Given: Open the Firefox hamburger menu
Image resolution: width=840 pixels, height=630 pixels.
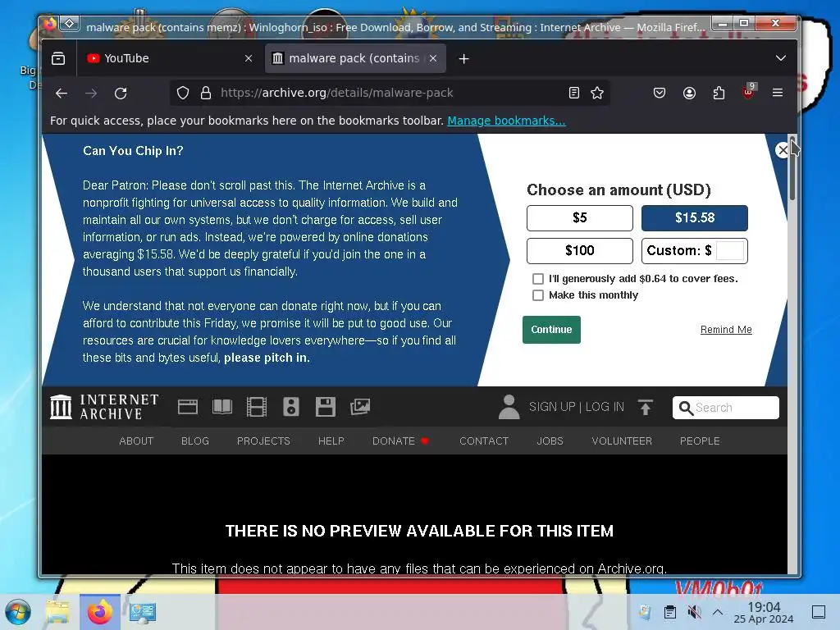Looking at the screenshot, I should 778,94.
